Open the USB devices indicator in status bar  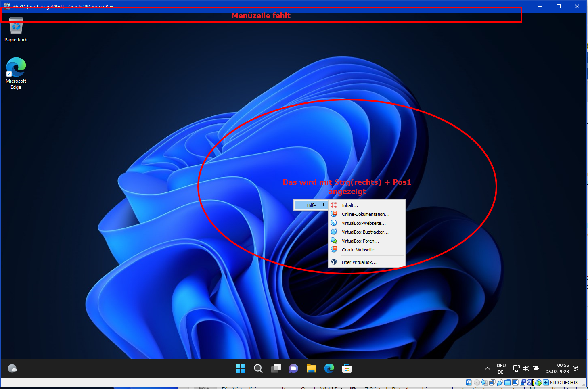[500, 383]
